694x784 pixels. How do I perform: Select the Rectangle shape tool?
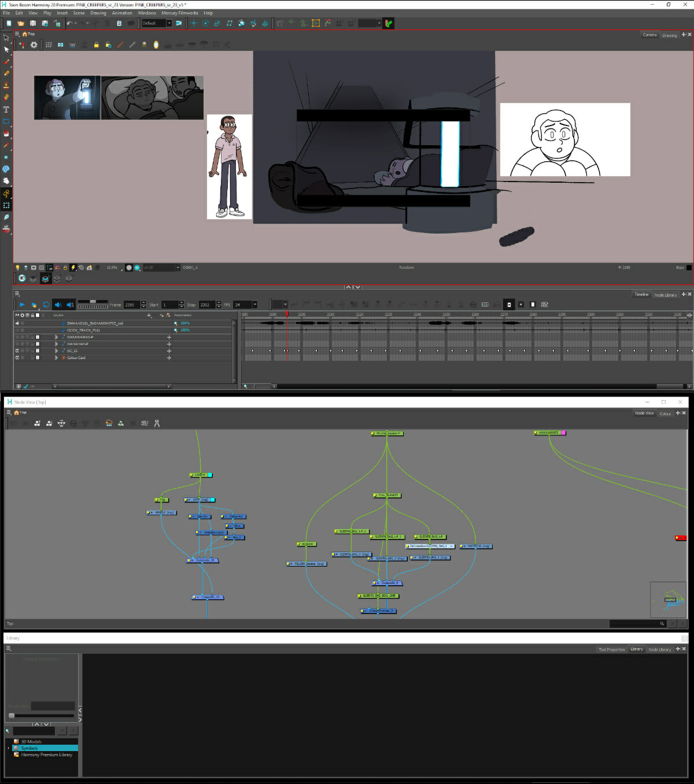click(6, 121)
